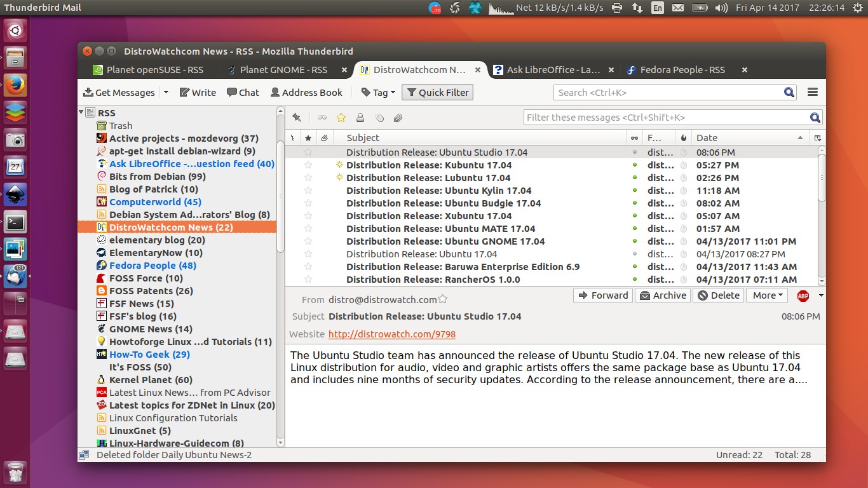Click the Forward button
This screenshot has width=868, height=488.
pyautogui.click(x=602, y=295)
